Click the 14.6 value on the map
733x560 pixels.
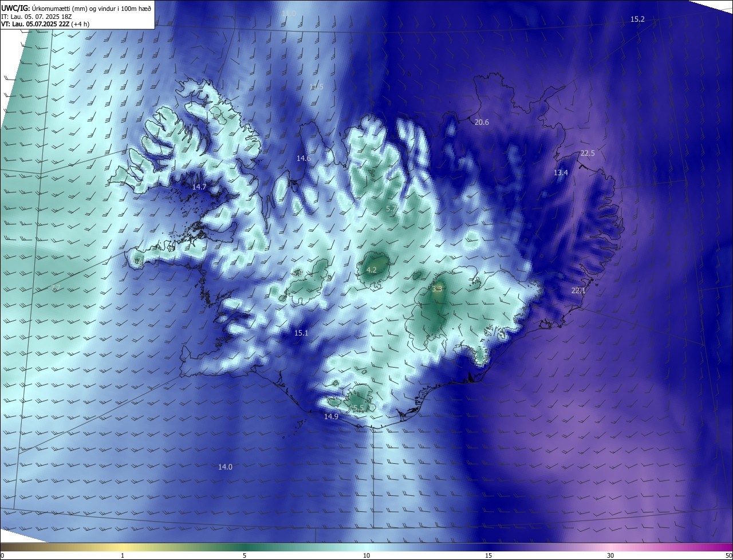tap(303, 159)
